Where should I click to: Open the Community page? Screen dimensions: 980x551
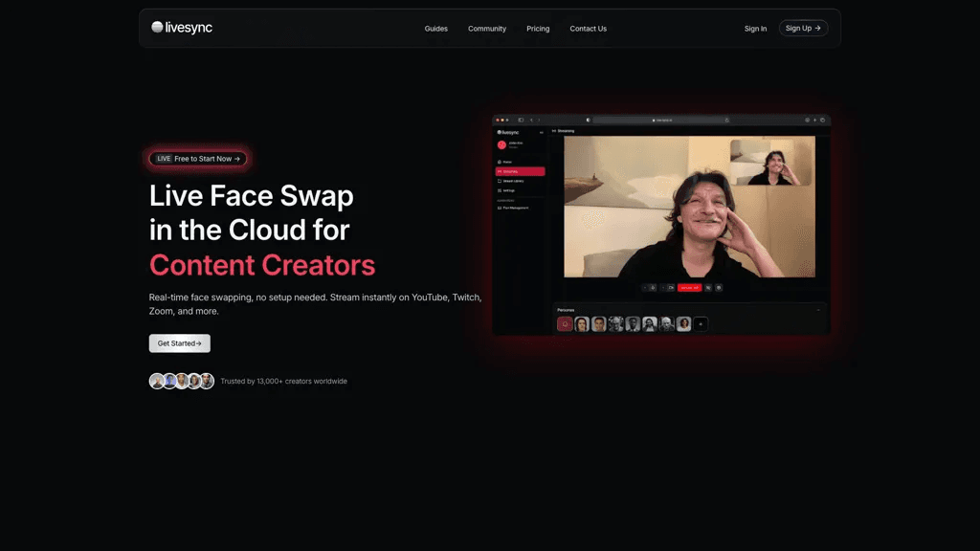(x=487, y=29)
